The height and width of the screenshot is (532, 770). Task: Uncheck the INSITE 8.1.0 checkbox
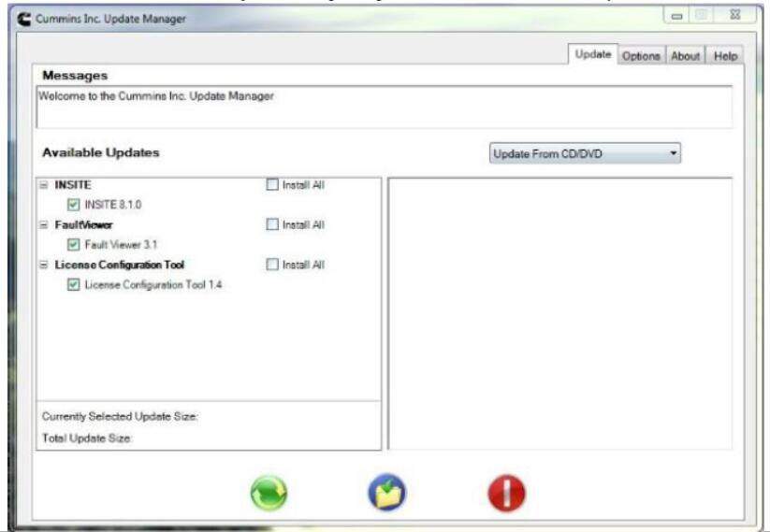[74, 205]
